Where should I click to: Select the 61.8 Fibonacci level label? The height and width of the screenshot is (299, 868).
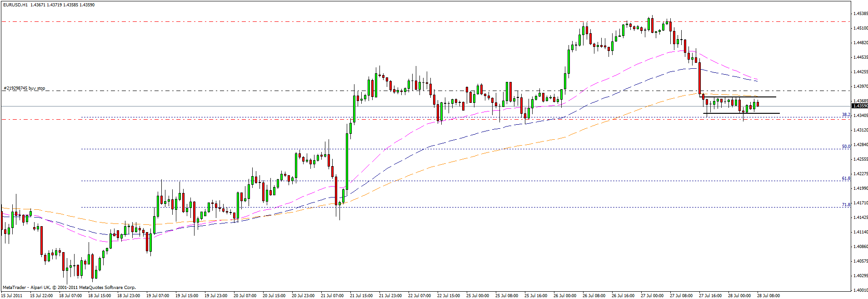846,179
